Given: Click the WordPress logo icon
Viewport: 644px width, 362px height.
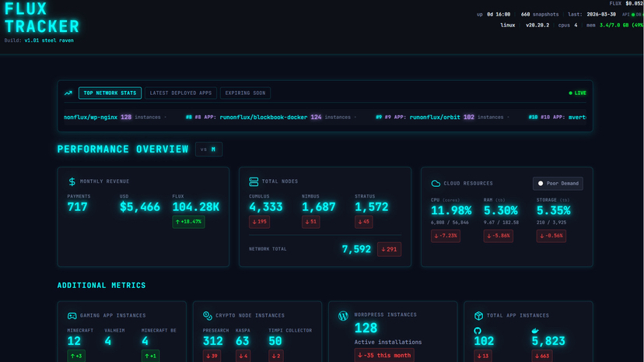Looking at the screenshot, I should (343, 316).
